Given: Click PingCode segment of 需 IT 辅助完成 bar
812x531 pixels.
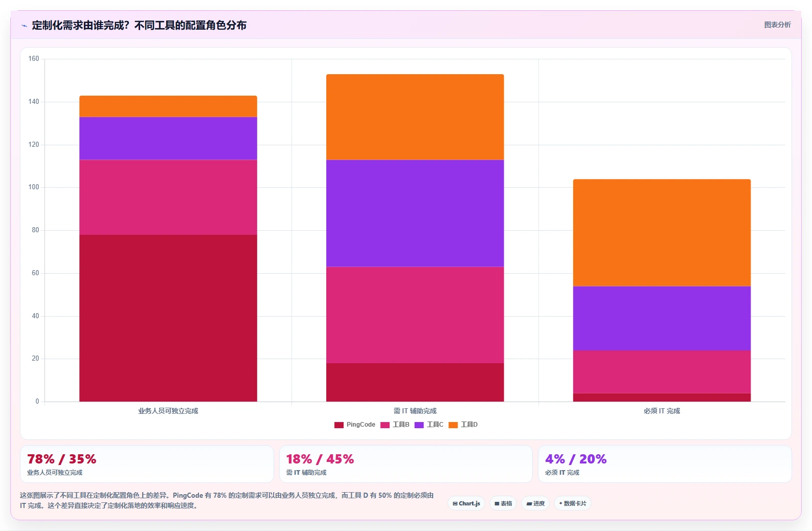Looking at the screenshot, I should tap(415, 382).
